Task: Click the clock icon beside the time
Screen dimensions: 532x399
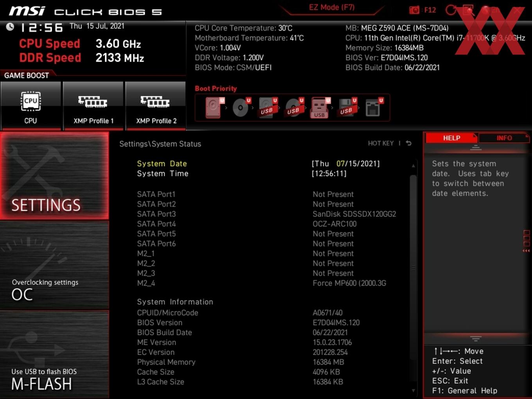Action: click(x=10, y=27)
